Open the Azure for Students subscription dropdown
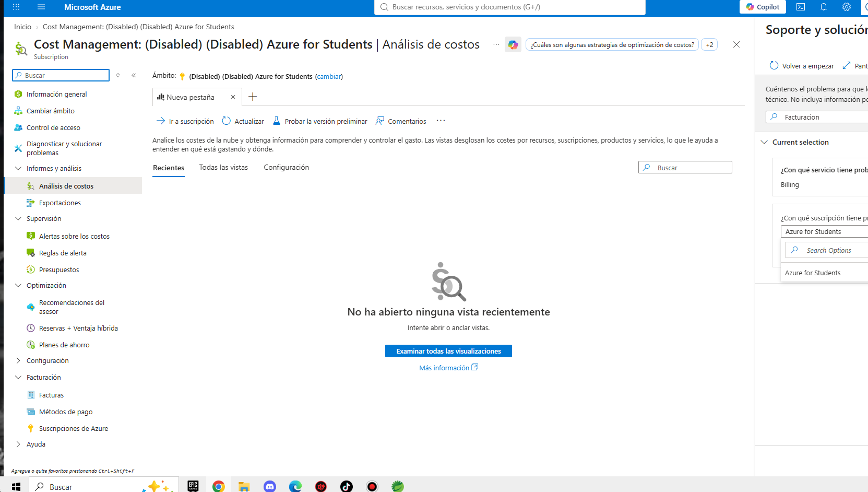 tap(825, 232)
